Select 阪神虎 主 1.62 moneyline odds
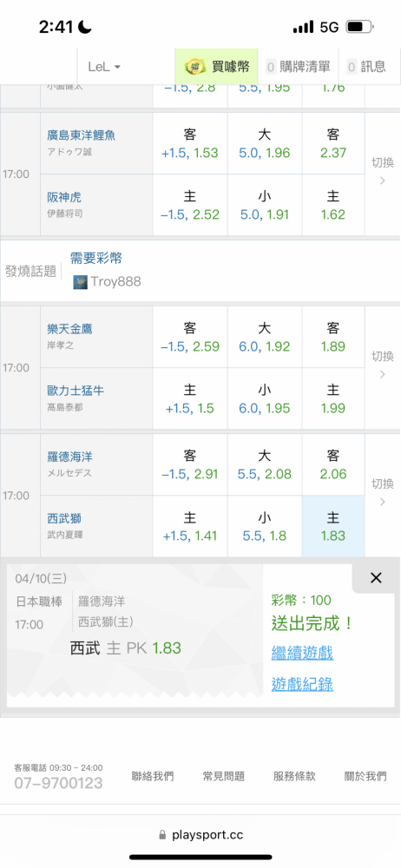Screen dimensions: 401x868 pyautogui.click(x=333, y=206)
